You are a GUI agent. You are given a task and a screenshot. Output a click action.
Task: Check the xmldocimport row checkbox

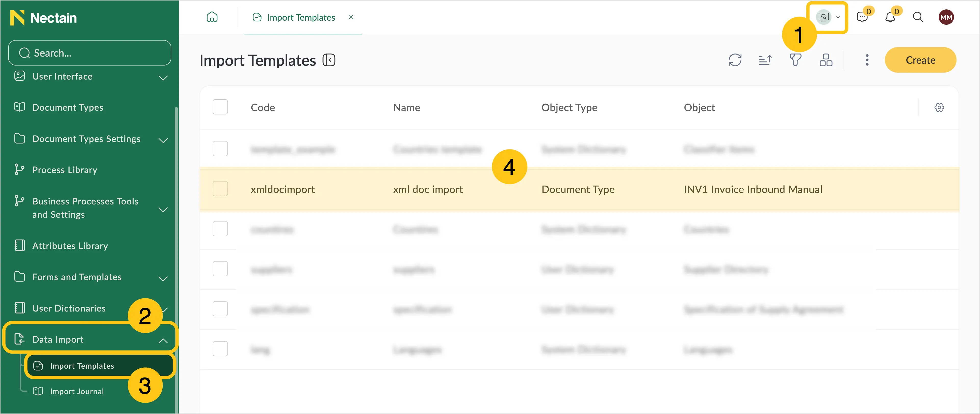click(220, 189)
